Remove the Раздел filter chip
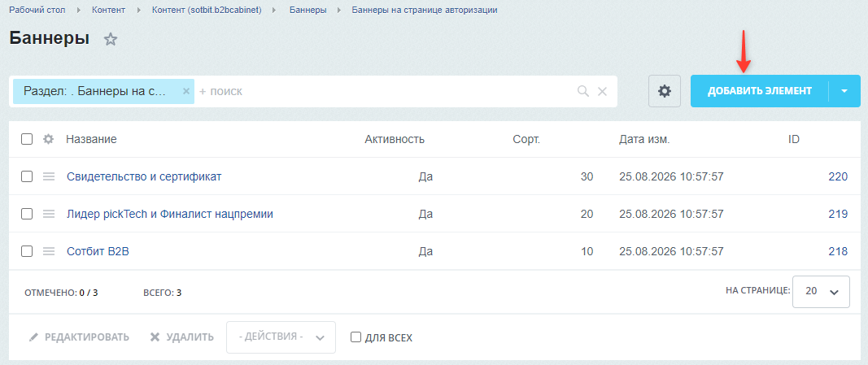868x365 pixels. coord(186,91)
